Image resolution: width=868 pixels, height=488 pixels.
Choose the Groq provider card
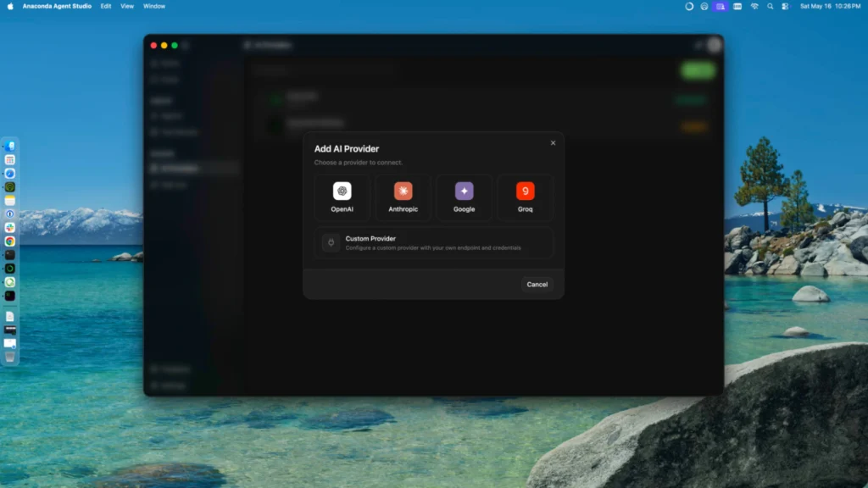[x=525, y=197]
